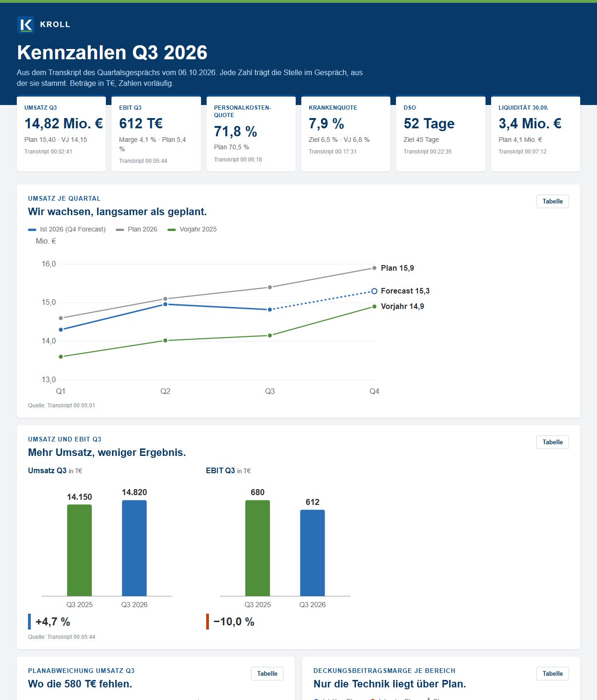Open Tabelle view for Umsatz und EBIT Q3
Image resolution: width=597 pixels, height=700 pixels.
[x=553, y=442]
